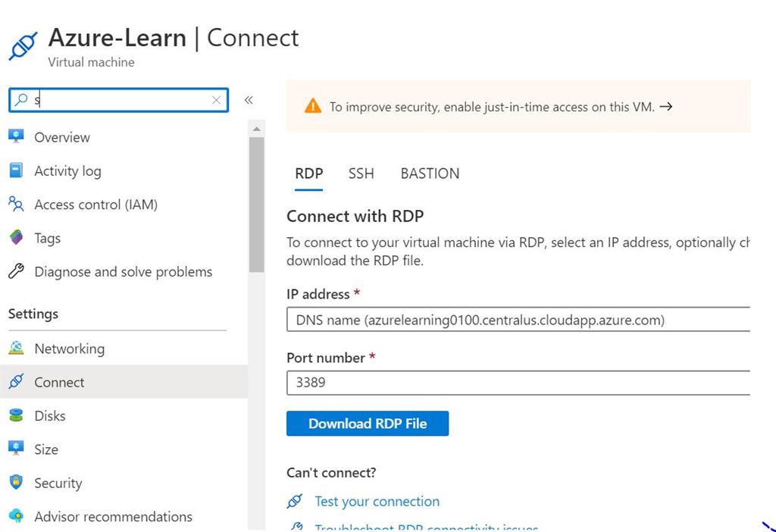Click the sidebar scrollbar thumb
Viewport: 776px width, 532px height.
click(257, 193)
